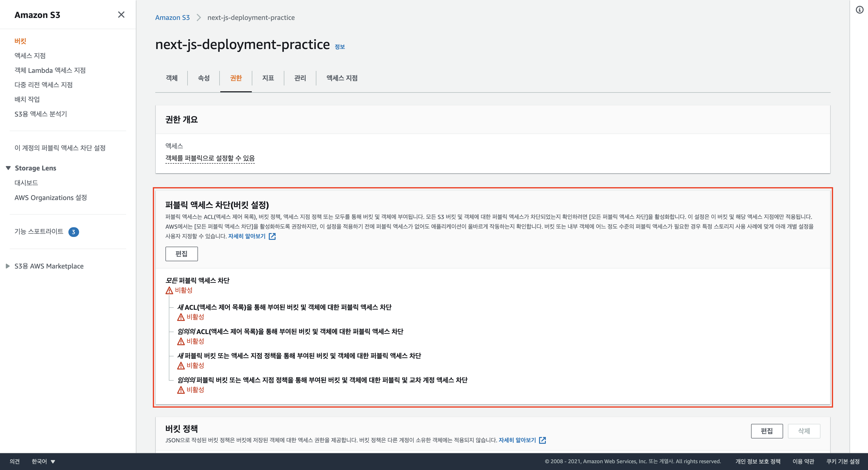Open Amazon S3 breadcrumb link
Image resolution: width=868 pixels, height=470 pixels.
[x=172, y=17]
